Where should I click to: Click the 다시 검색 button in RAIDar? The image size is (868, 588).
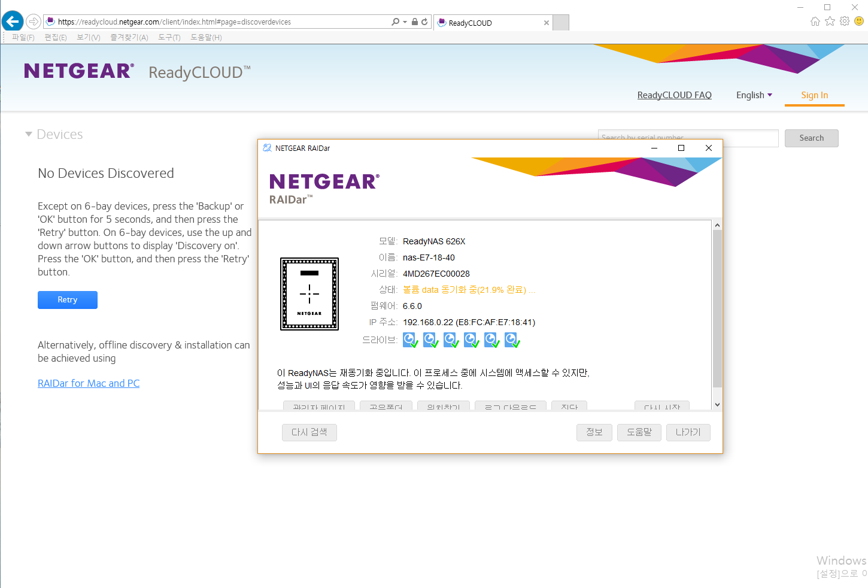point(309,432)
